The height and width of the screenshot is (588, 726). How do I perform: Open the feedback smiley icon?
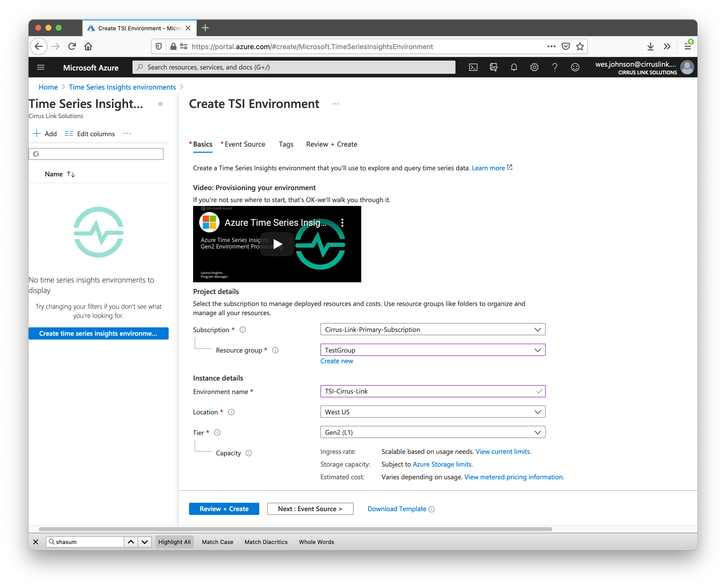coord(575,67)
